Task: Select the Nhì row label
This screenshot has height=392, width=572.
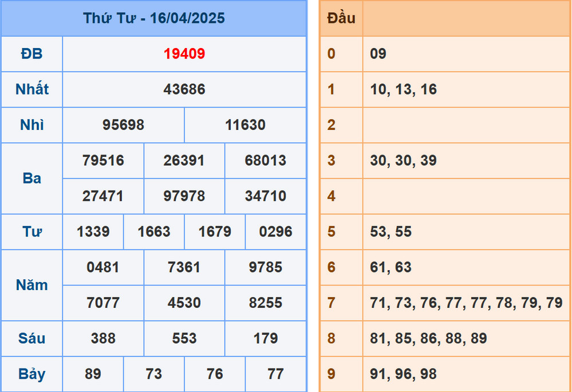Action: coord(31,125)
